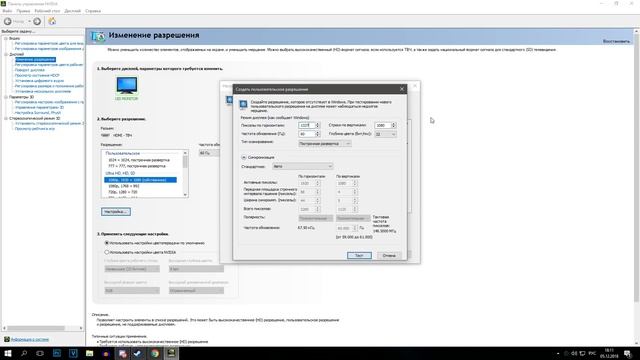Select 720p, 1280 × 720 resolution

123,192
